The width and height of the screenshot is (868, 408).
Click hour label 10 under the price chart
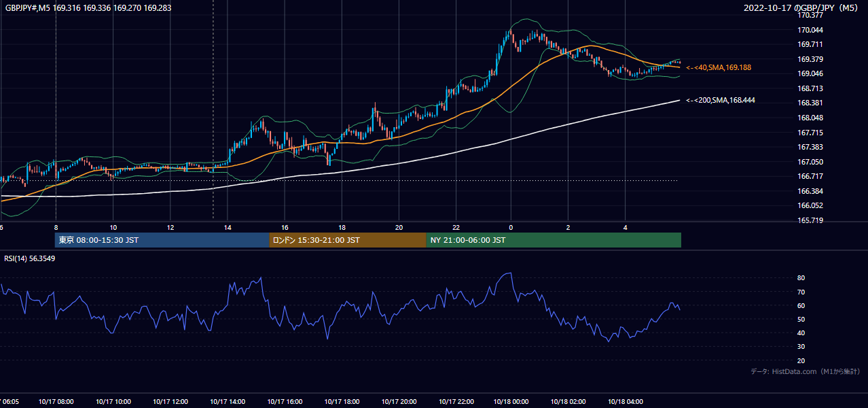click(113, 228)
